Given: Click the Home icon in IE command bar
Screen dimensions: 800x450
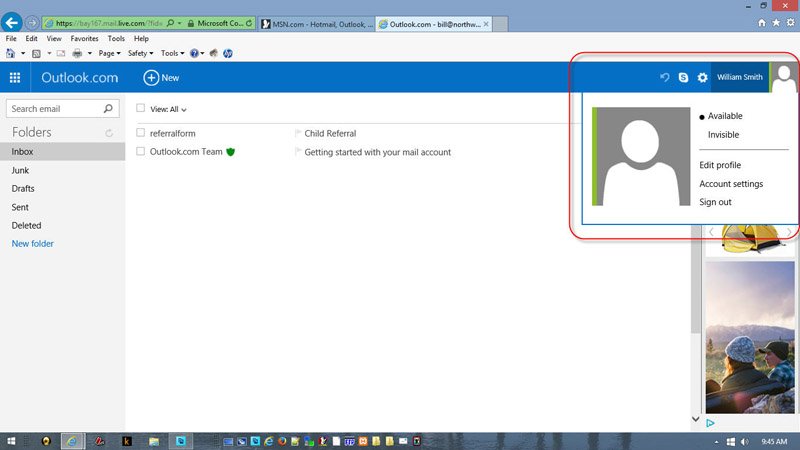Looking at the screenshot, I should click(10, 53).
